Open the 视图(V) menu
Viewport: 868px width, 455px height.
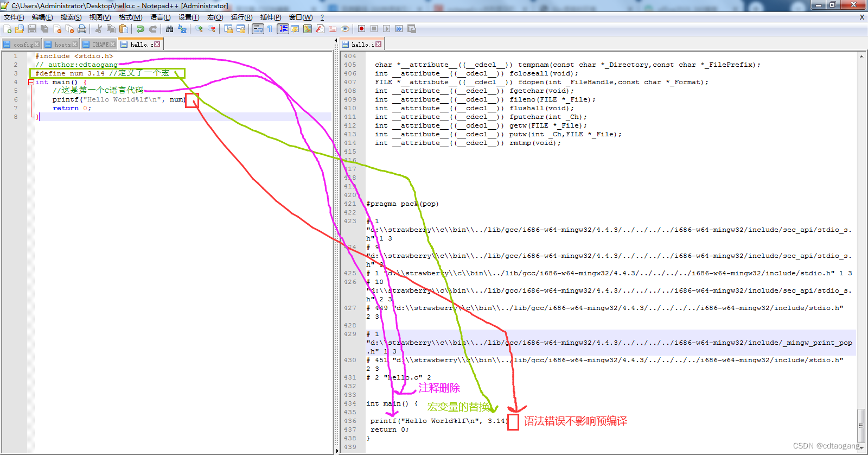tap(100, 17)
